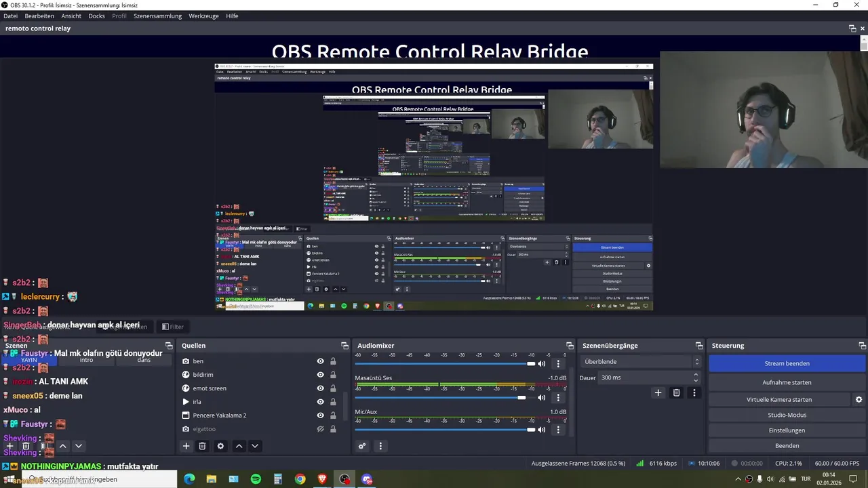Delete selected source with trash icon

click(202, 446)
